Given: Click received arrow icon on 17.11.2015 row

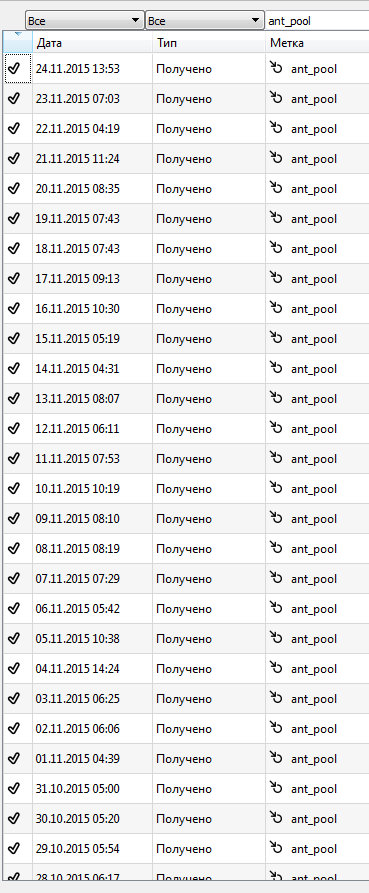Looking at the screenshot, I should pyautogui.click(x=276, y=278).
